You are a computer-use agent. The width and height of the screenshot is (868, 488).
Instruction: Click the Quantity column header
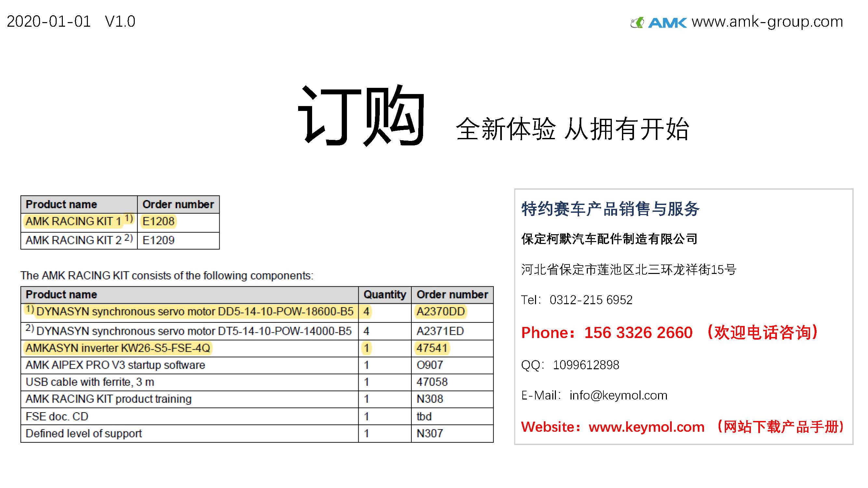click(384, 294)
